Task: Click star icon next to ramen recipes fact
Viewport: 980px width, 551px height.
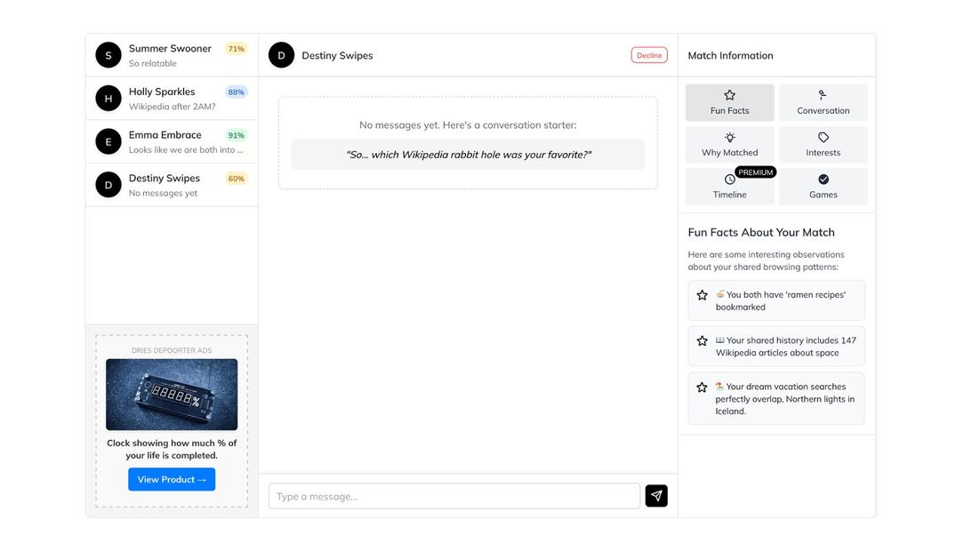Action: tap(702, 295)
